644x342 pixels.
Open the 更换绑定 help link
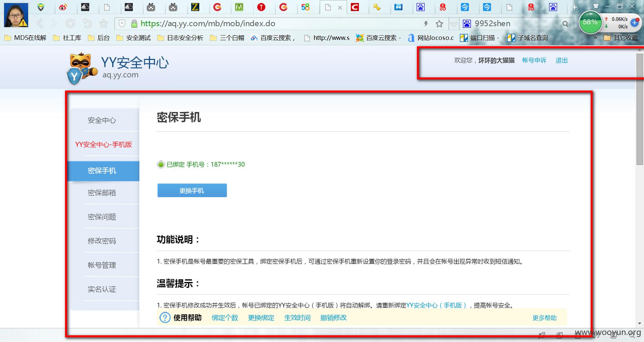tap(261, 318)
